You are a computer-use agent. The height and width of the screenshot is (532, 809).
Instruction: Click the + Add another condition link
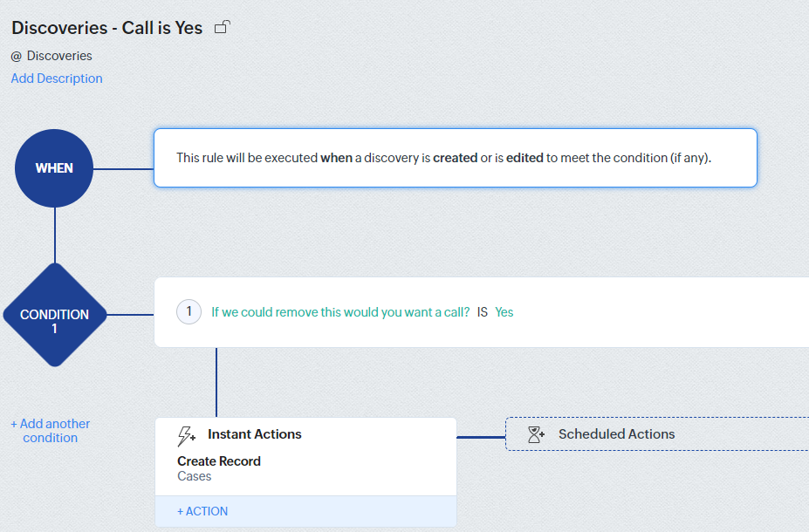[51, 431]
